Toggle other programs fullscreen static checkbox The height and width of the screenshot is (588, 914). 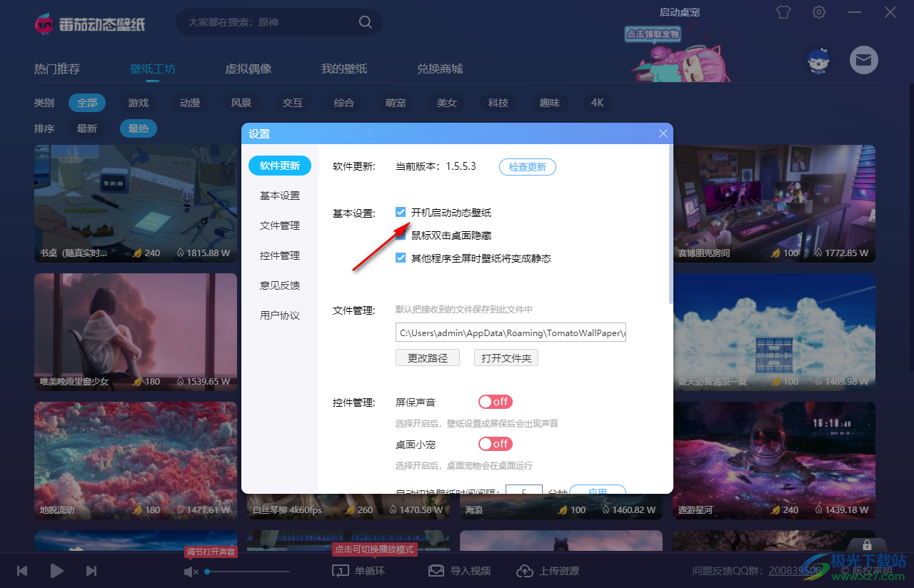[x=401, y=258]
